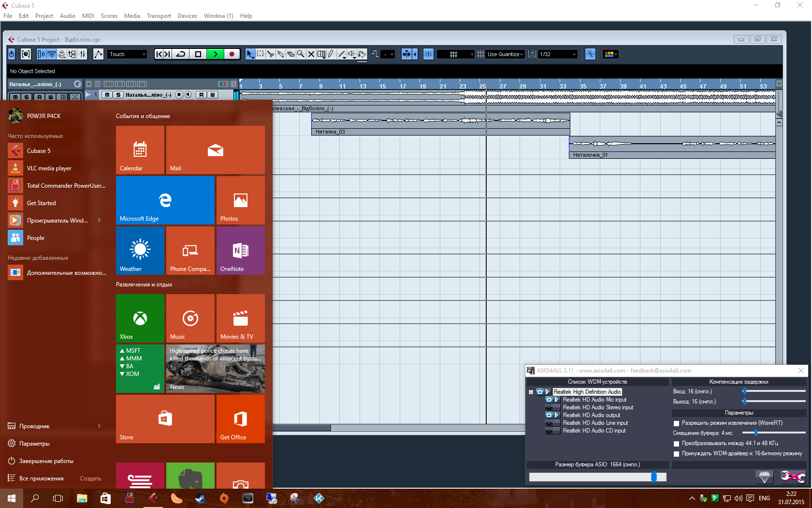This screenshot has width=812, height=508.
Task: Select the Наталка_03 audio clip
Action: pyautogui.click(x=440, y=124)
